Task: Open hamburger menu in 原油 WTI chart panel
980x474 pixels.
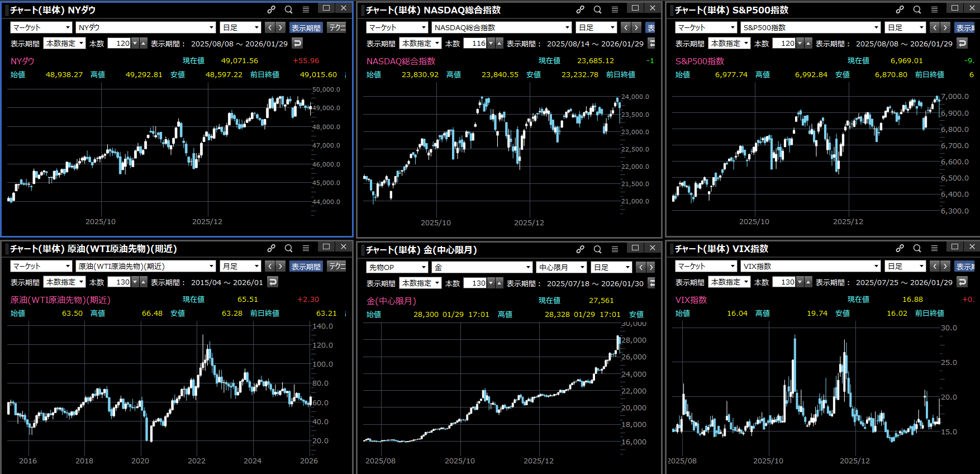Action: click(x=306, y=248)
